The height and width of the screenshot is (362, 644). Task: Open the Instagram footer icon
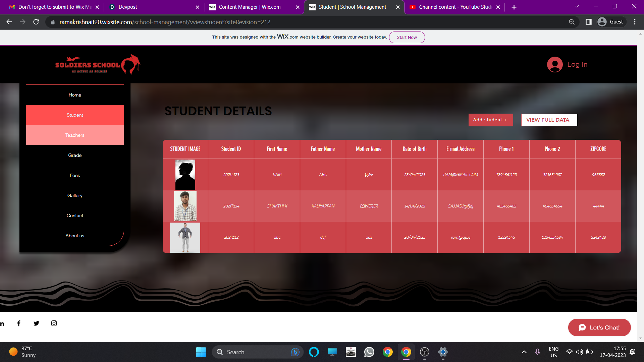(x=54, y=323)
